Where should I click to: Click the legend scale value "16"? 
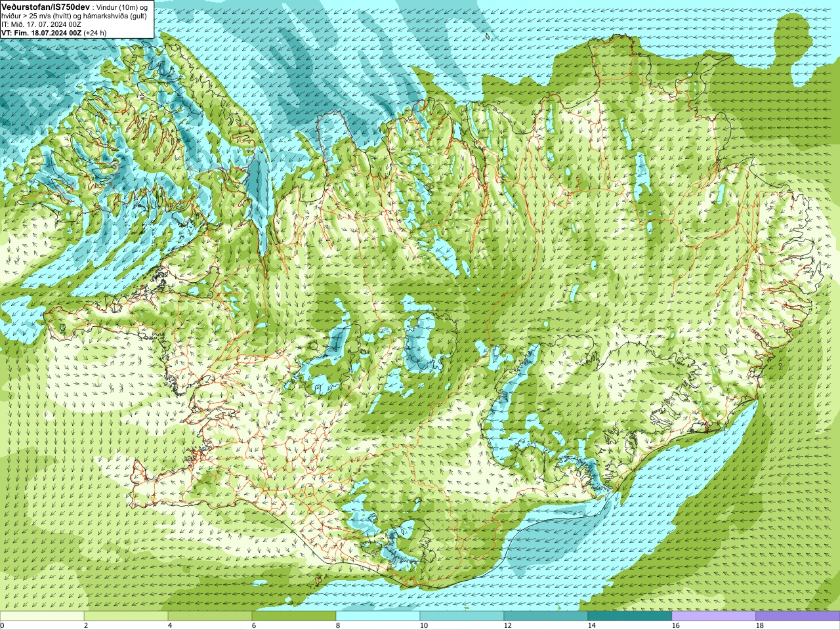676,626
